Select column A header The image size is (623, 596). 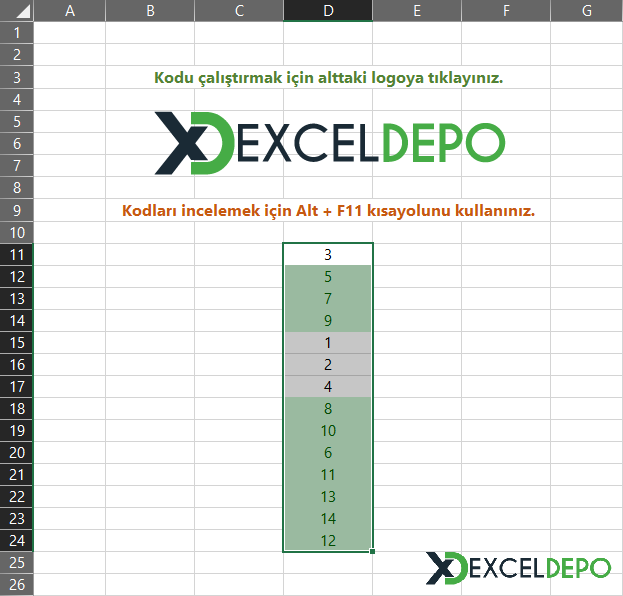coord(70,10)
